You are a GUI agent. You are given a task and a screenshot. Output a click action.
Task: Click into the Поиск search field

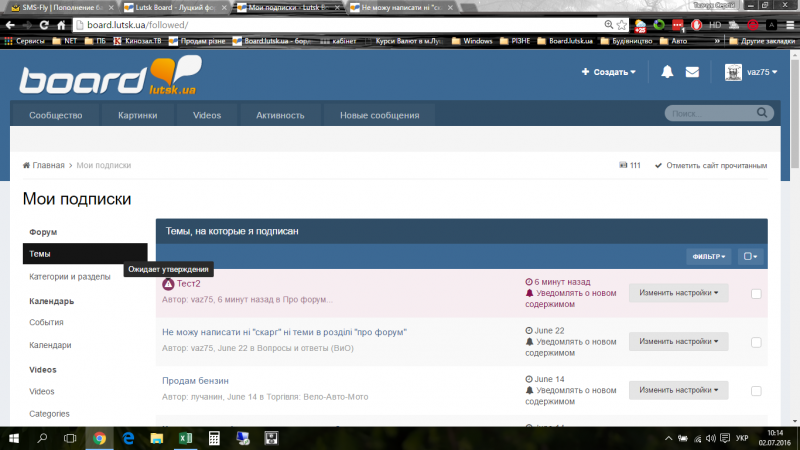click(705, 114)
